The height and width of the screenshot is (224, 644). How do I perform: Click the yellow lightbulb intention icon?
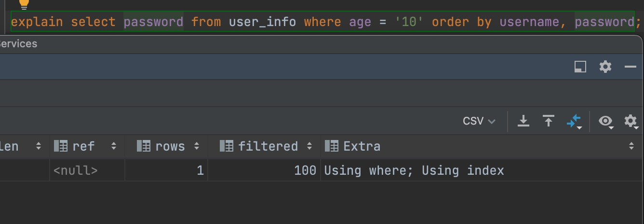click(24, 4)
